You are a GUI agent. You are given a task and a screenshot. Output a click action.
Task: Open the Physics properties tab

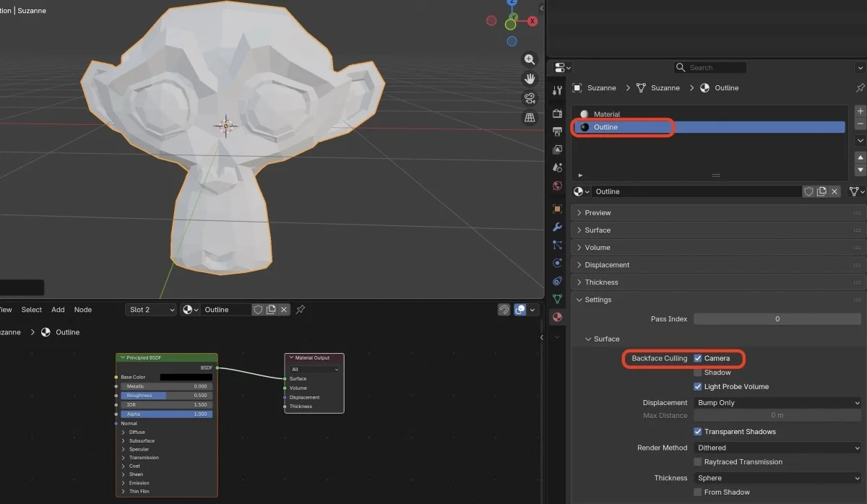click(557, 263)
